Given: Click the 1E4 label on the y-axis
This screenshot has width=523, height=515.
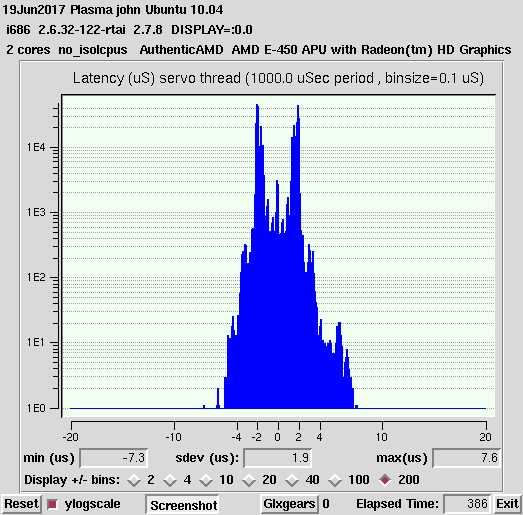Looking at the screenshot, I should coord(36,147).
